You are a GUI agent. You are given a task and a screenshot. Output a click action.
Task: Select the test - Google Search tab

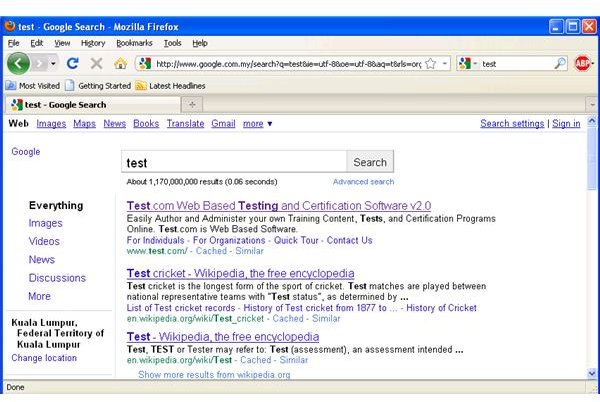(x=92, y=104)
